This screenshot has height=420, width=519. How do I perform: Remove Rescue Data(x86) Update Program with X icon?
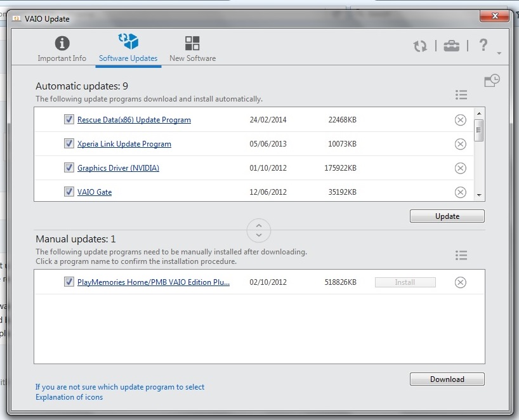pos(461,120)
